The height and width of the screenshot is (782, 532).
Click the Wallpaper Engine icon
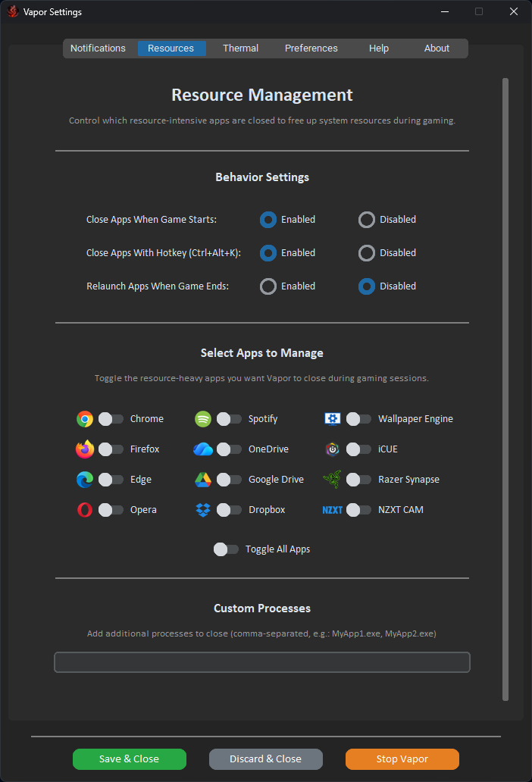331,418
